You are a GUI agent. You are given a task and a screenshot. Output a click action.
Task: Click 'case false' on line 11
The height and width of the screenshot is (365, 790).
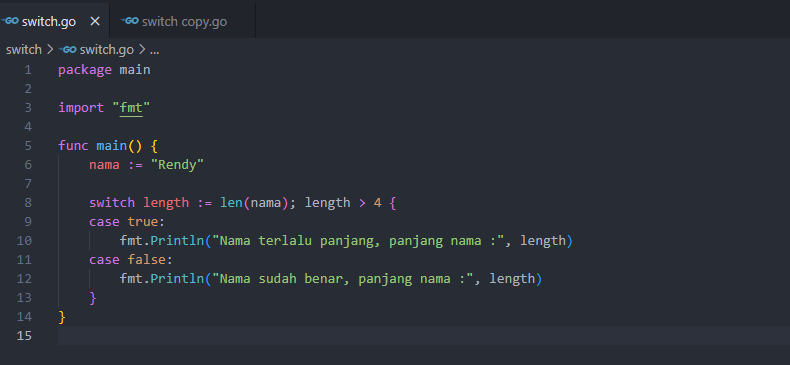(x=131, y=260)
